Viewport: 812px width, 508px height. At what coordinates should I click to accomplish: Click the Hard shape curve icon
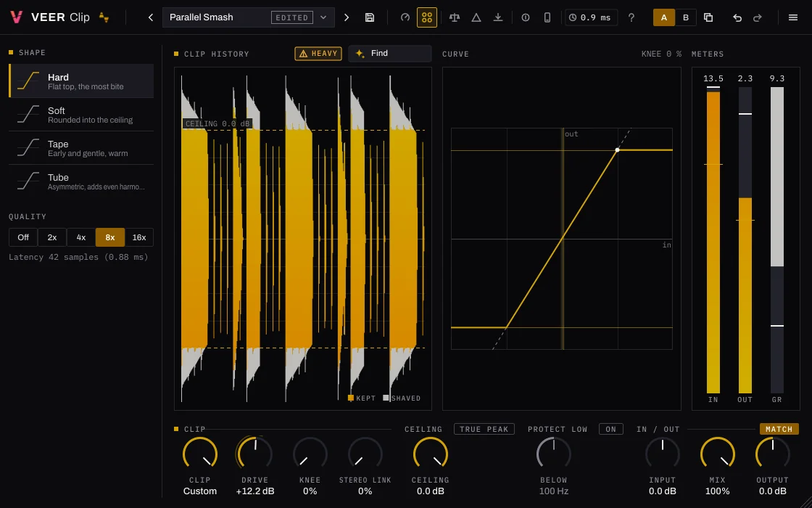[28, 81]
